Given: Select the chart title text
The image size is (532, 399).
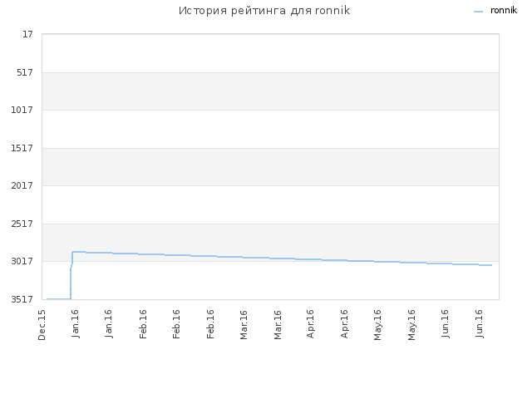Looking at the screenshot, I should [x=264, y=11].
